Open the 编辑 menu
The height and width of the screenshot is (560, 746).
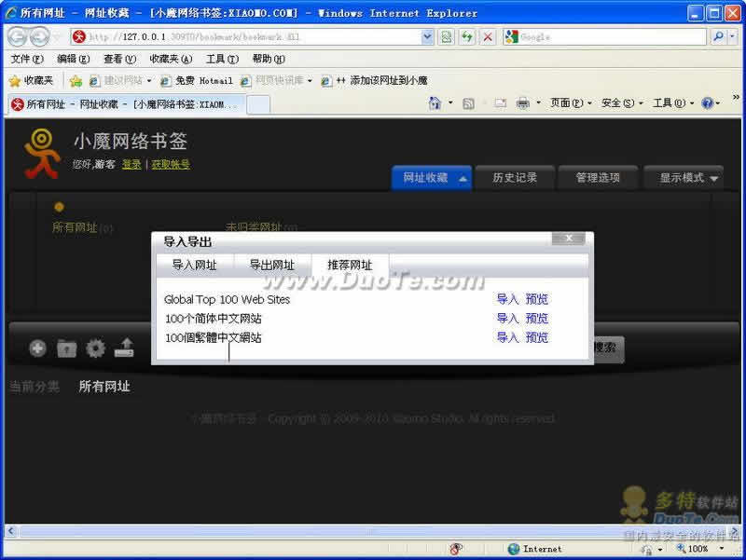tap(74, 59)
